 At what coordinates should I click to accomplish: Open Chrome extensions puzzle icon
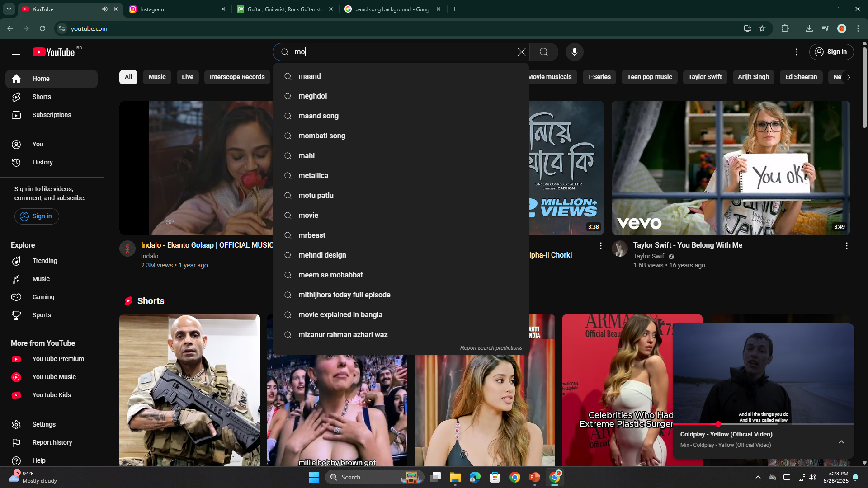pos(785,28)
